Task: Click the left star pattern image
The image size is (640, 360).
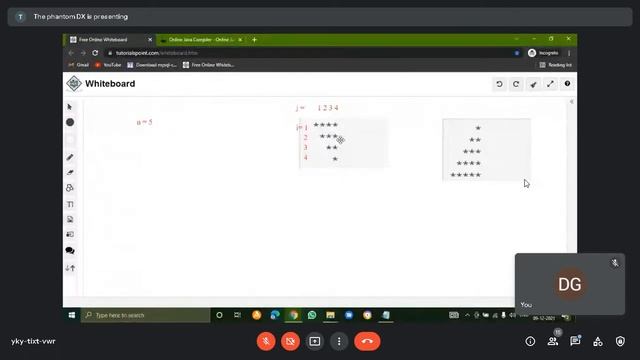Action: coord(343,143)
